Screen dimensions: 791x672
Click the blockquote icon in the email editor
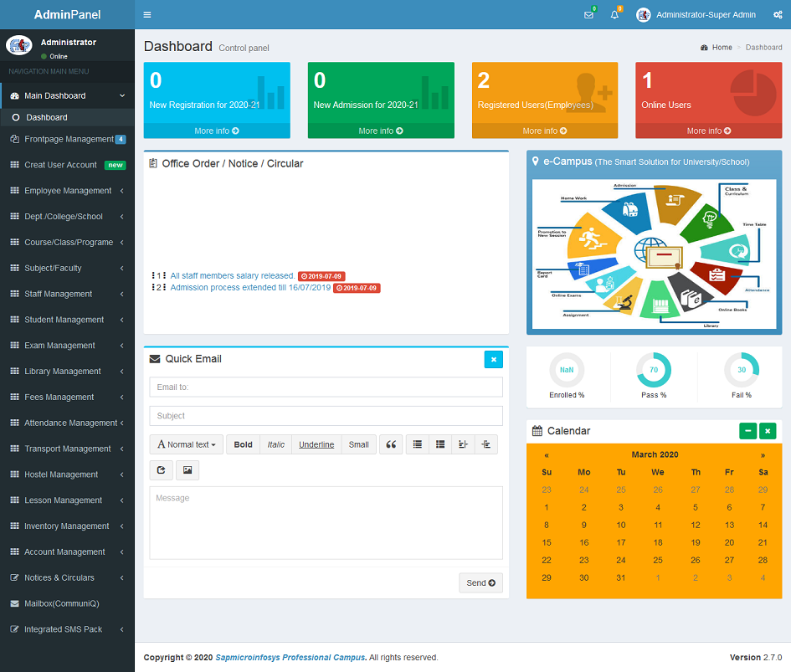pos(390,444)
